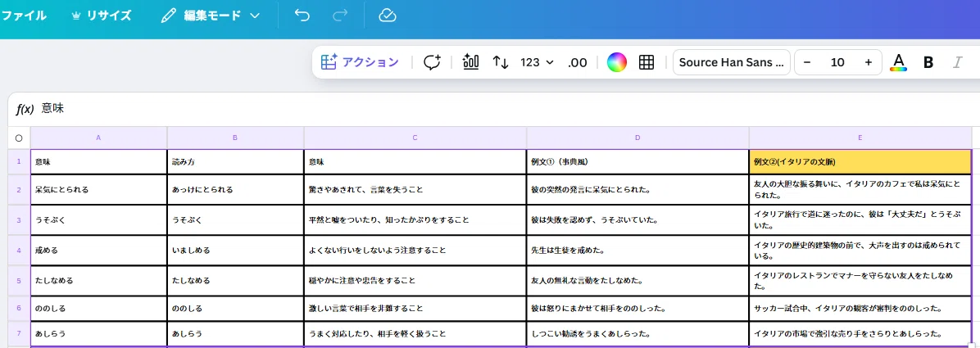Screen dimensions: 980x348
Task: Click column A cell うそぶく
Action: pyautogui.click(x=99, y=220)
